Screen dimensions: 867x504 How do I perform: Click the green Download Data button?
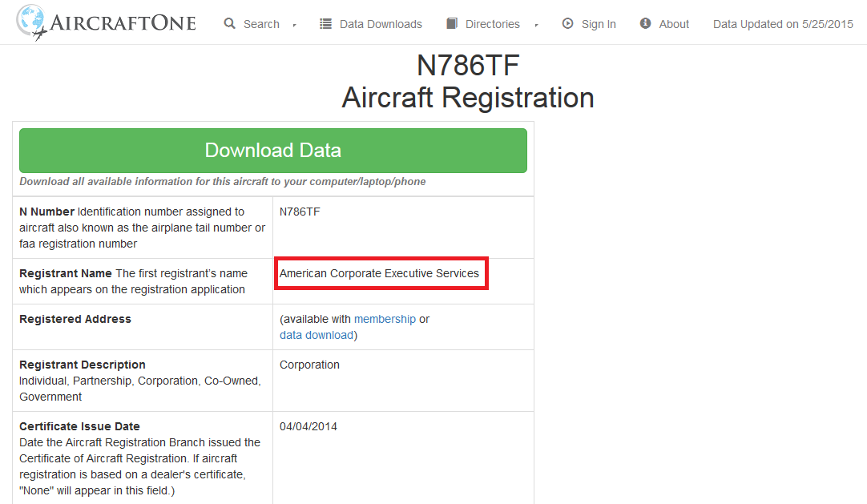tap(273, 151)
